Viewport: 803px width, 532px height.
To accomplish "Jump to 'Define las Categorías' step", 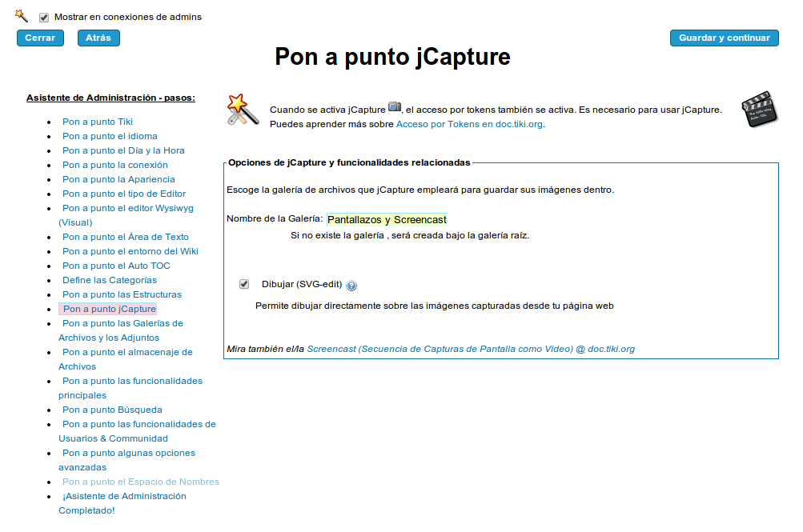I will (x=110, y=280).
